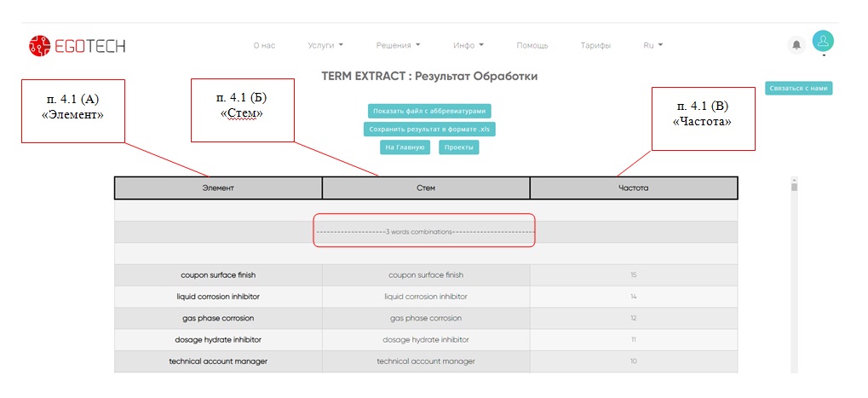
Task: Click the Стем column header
Action: 426,187
